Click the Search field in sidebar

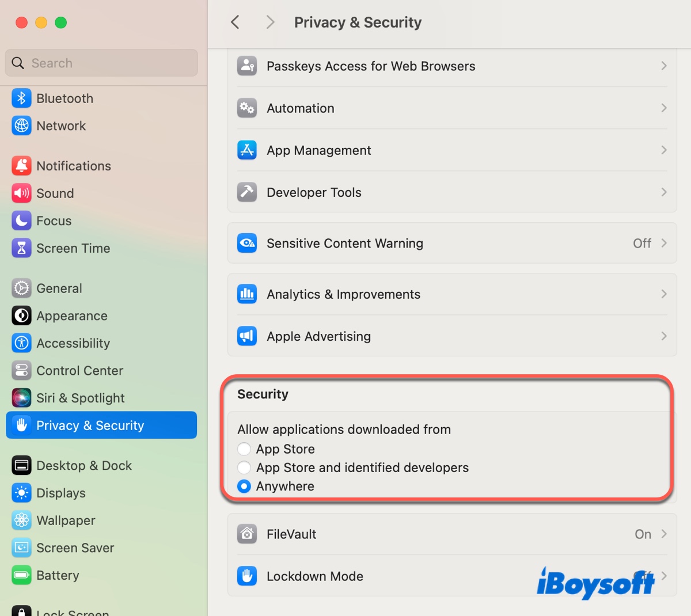101,63
